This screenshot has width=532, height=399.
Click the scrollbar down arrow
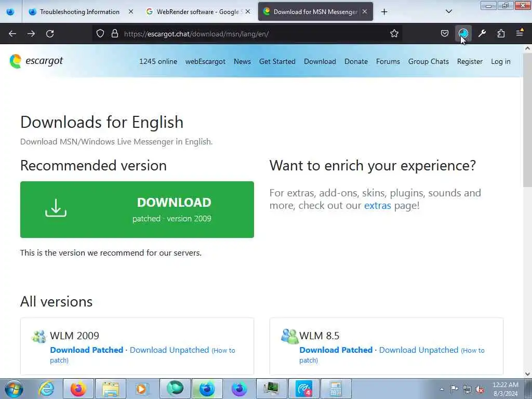(527, 374)
